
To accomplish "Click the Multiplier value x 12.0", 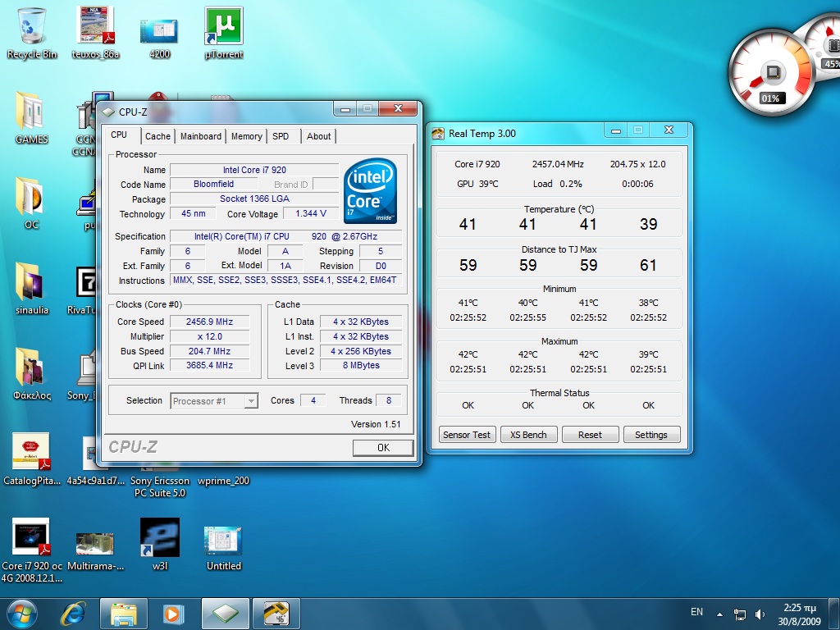I will coord(209,336).
